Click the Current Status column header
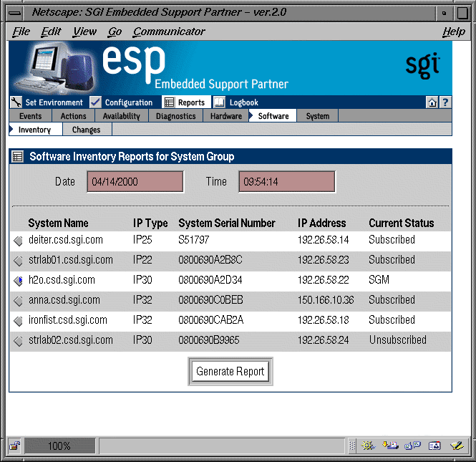 402,223
